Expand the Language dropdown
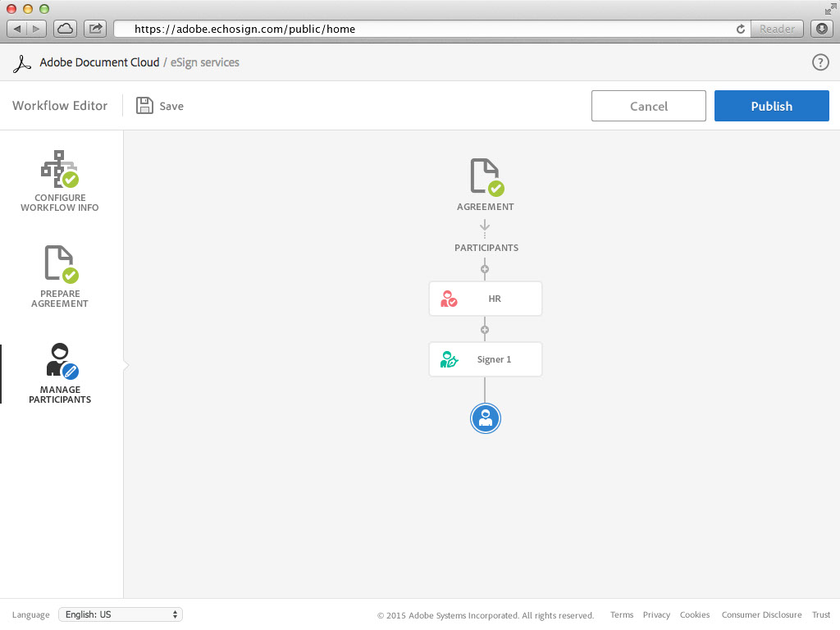This screenshot has width=840, height=630. (x=121, y=614)
